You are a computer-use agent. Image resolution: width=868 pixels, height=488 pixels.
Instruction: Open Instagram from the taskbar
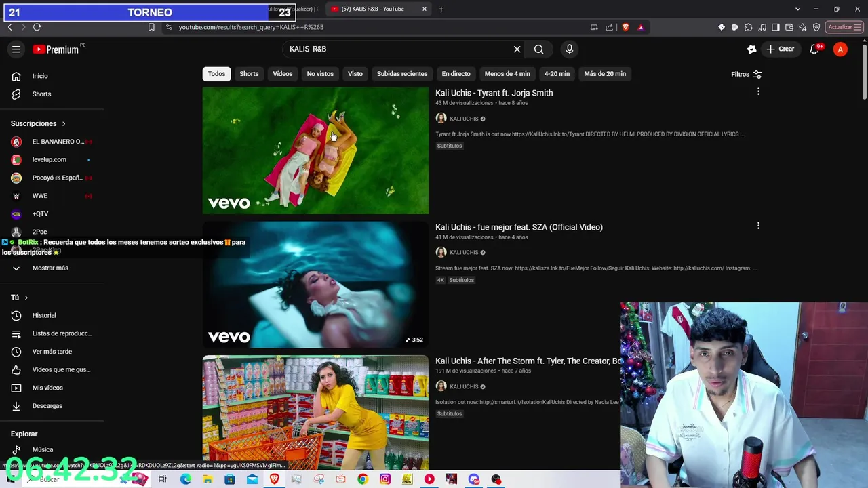[x=385, y=479]
